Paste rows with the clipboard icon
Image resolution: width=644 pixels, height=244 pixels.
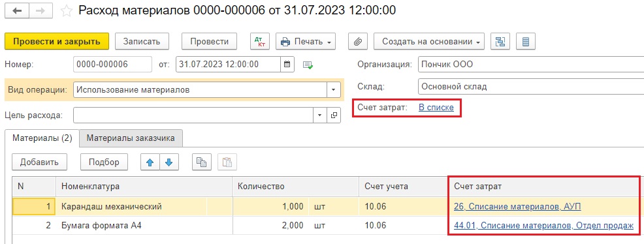[227, 162]
